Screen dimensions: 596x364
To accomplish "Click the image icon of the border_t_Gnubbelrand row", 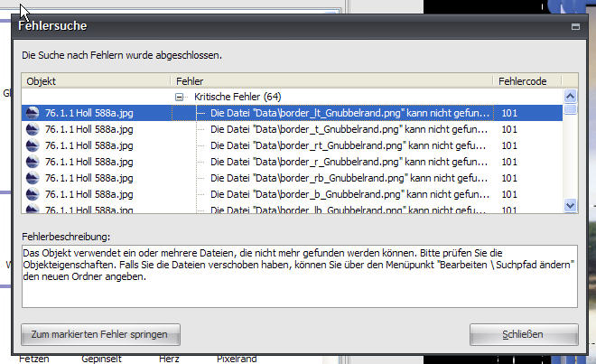I will (33, 129).
